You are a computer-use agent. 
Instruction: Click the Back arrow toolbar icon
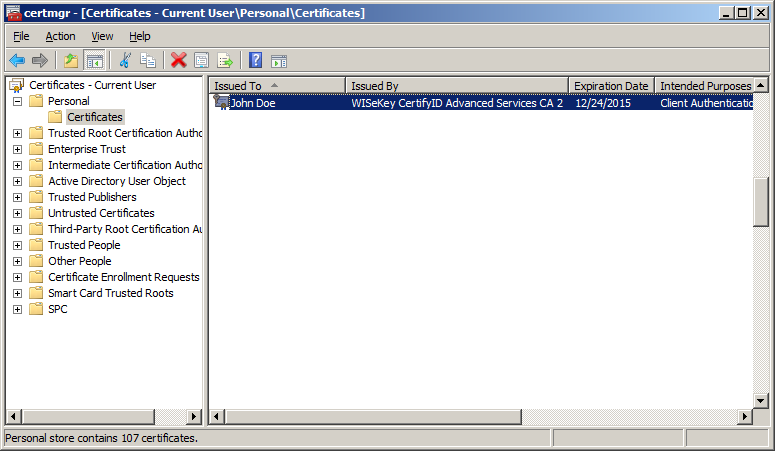tap(17, 60)
